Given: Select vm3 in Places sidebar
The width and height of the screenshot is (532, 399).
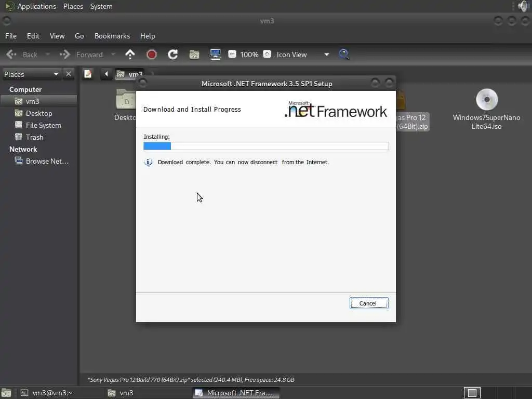Looking at the screenshot, I should pos(38,101).
